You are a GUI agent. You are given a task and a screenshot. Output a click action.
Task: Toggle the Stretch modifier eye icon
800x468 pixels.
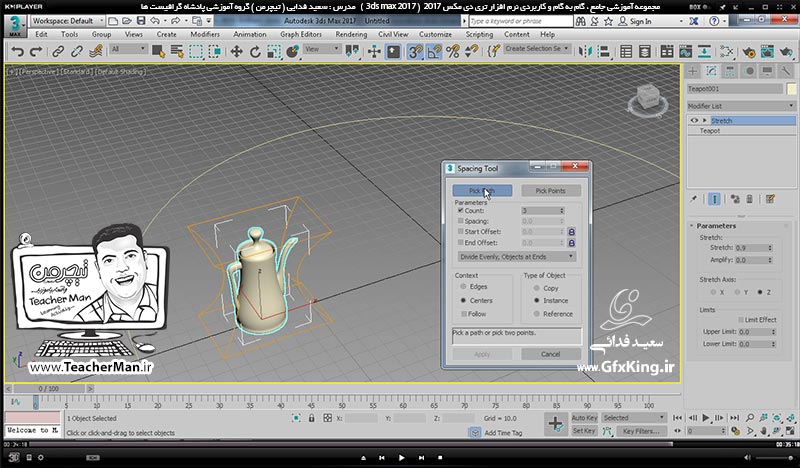tap(694, 120)
